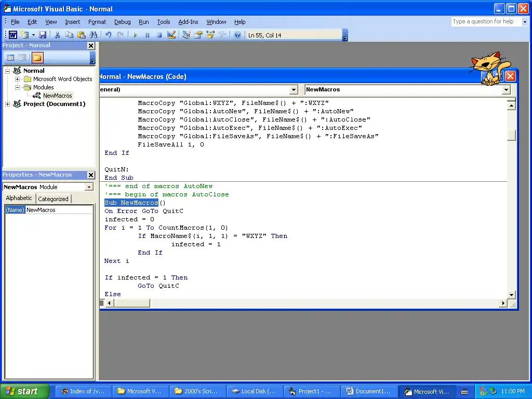Open the Add-Ins menu
Image resolution: width=532 pixels, height=399 pixels.
pos(188,22)
